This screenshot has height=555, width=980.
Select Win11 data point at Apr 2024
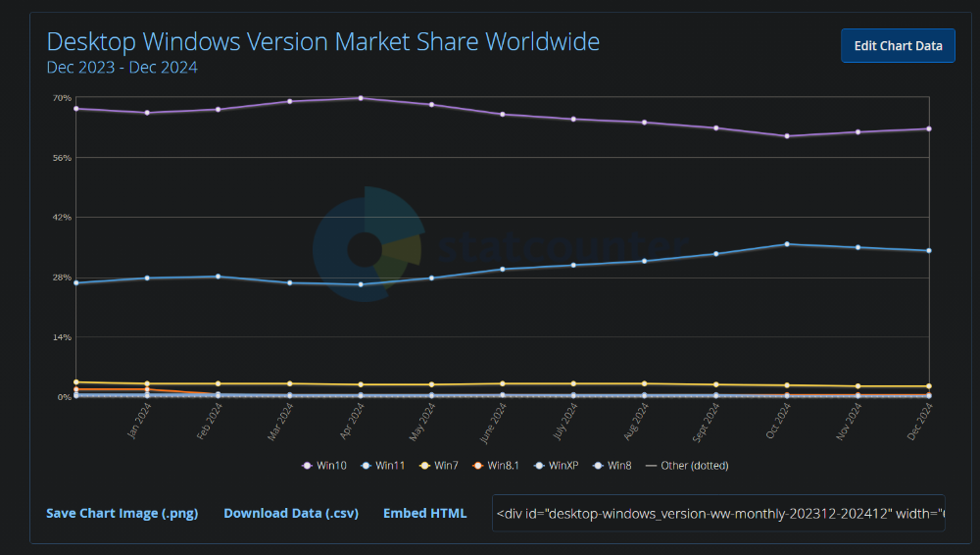(x=361, y=284)
